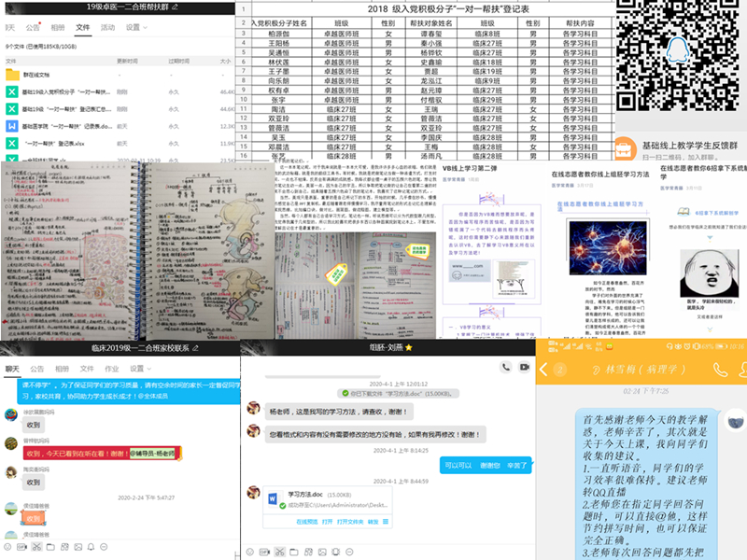
Task: Click the send file folder icon in chat toolbar
Action: point(293,552)
